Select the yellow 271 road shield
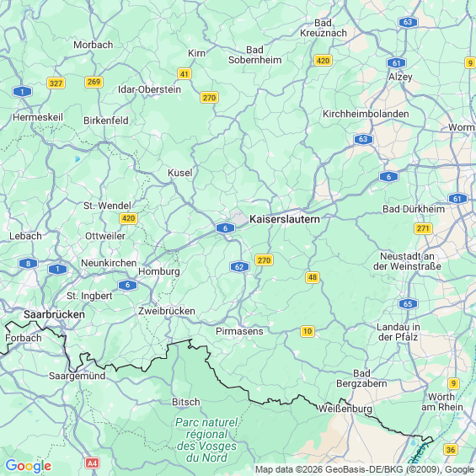The height and width of the screenshot is (476, 476). (423, 228)
